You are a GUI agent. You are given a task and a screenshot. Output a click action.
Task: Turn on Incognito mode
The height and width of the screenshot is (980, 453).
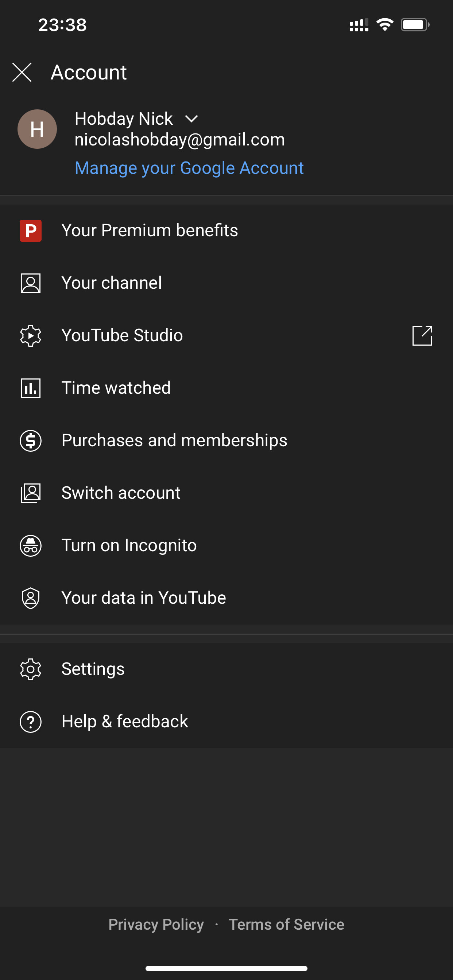pos(129,545)
